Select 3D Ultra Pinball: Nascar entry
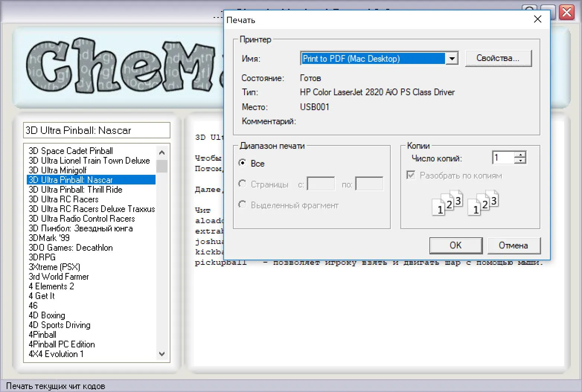This screenshot has width=582, height=392. (x=91, y=180)
